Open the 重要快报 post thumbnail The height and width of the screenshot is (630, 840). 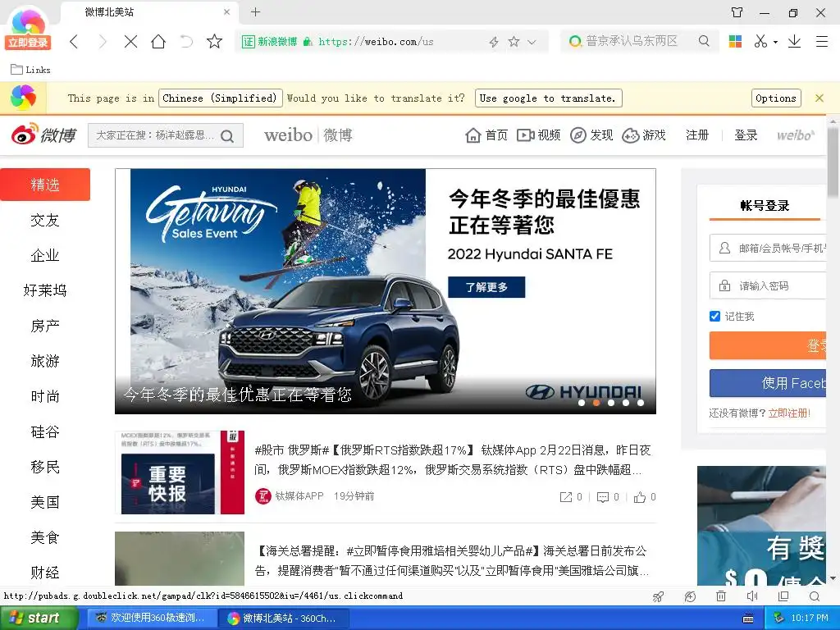pos(180,472)
